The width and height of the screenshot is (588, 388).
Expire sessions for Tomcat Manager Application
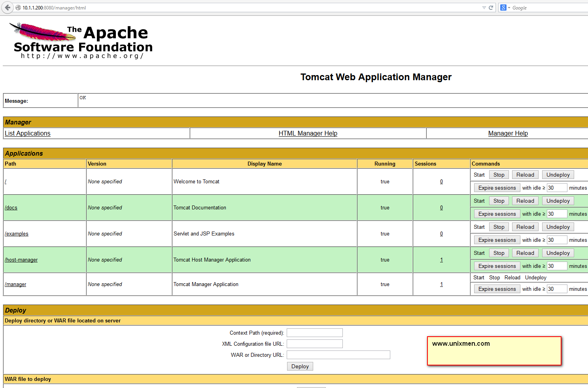[497, 289]
